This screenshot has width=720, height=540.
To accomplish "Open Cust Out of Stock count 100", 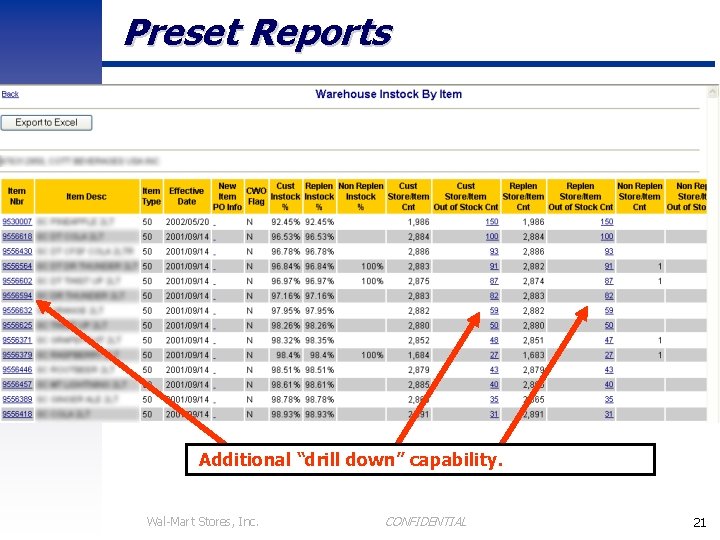I will point(492,236).
